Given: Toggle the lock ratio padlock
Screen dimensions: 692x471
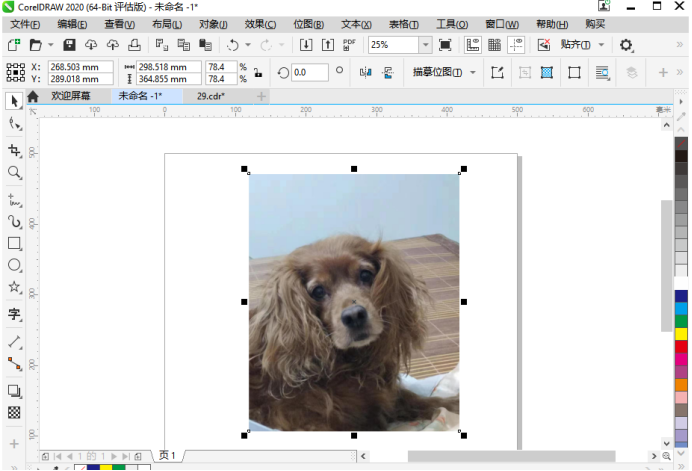Looking at the screenshot, I should (x=257, y=72).
